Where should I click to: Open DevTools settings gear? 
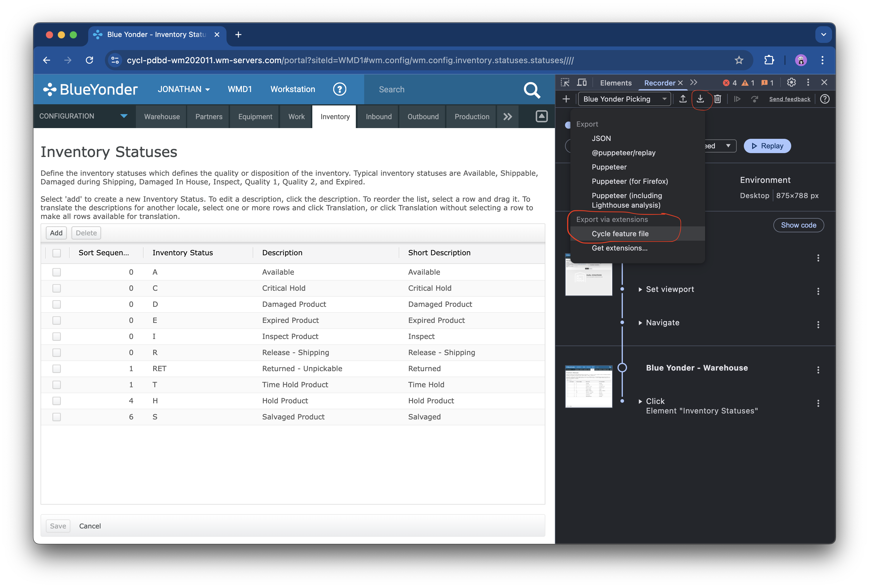point(791,83)
